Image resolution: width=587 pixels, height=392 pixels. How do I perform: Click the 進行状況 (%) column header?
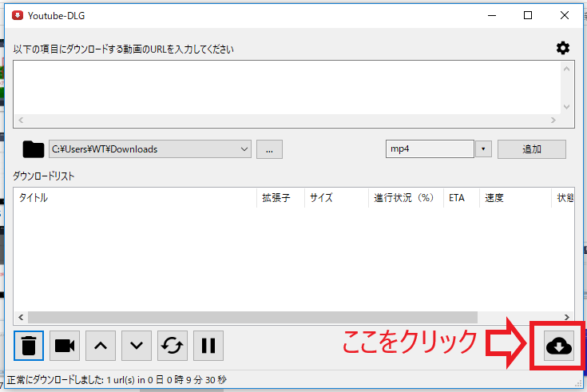point(406,198)
